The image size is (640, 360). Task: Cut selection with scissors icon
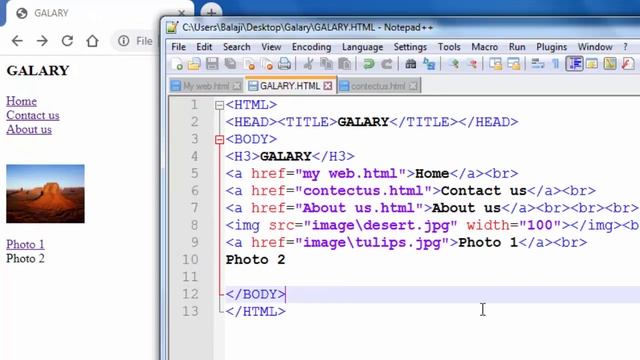tap(308, 64)
